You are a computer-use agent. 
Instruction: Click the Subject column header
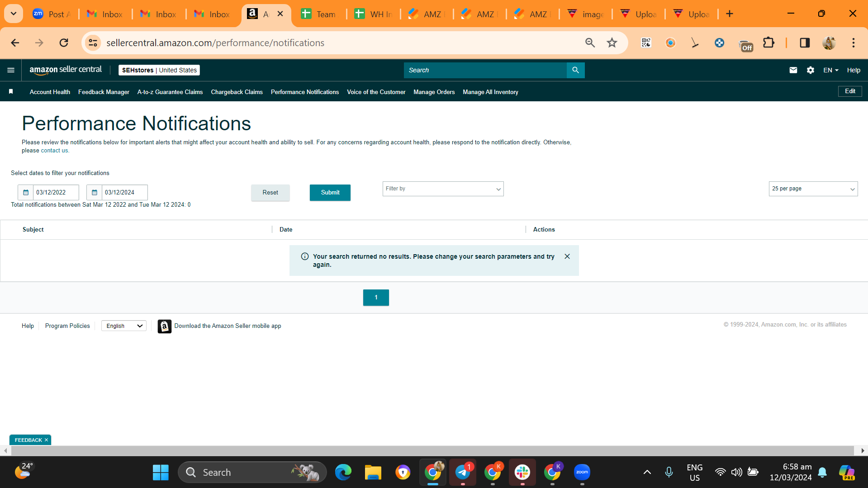tap(33, 230)
